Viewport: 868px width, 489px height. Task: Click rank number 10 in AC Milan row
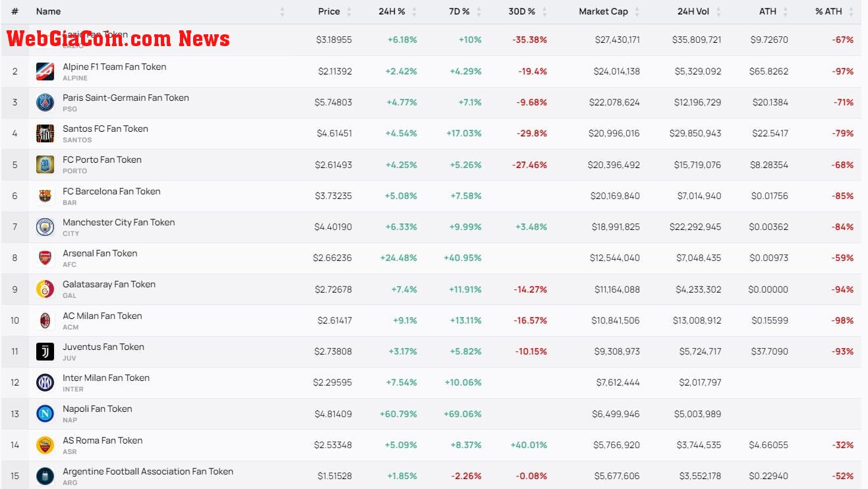(14, 320)
